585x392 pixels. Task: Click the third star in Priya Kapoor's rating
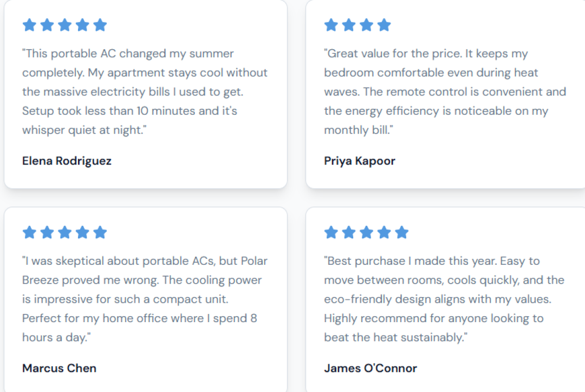(366, 25)
